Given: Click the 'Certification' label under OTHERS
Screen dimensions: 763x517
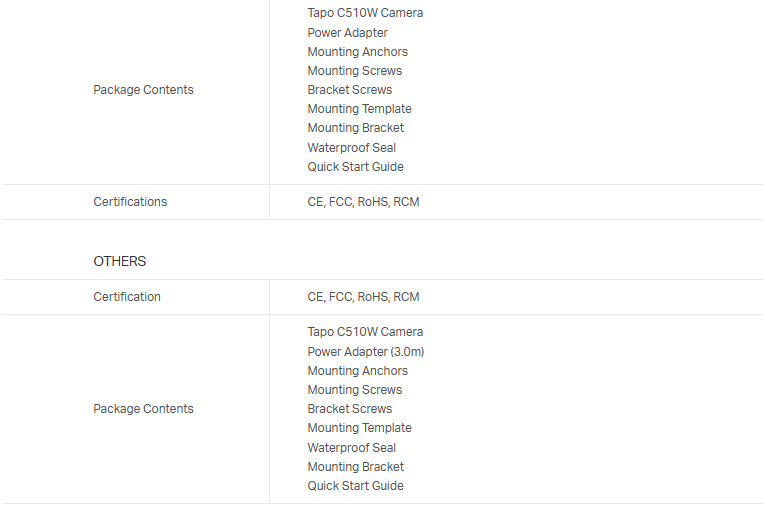Looking at the screenshot, I should point(127,297).
